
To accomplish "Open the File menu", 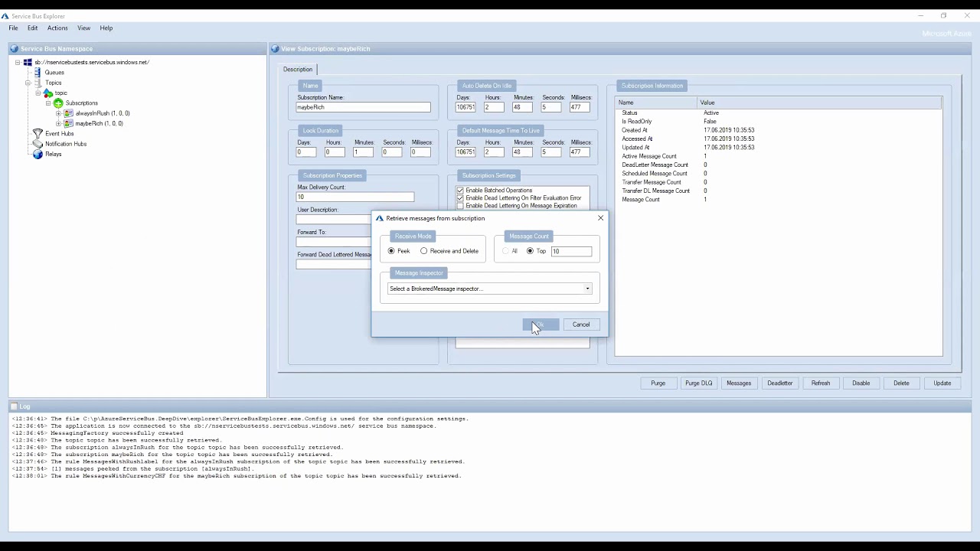I will (13, 28).
